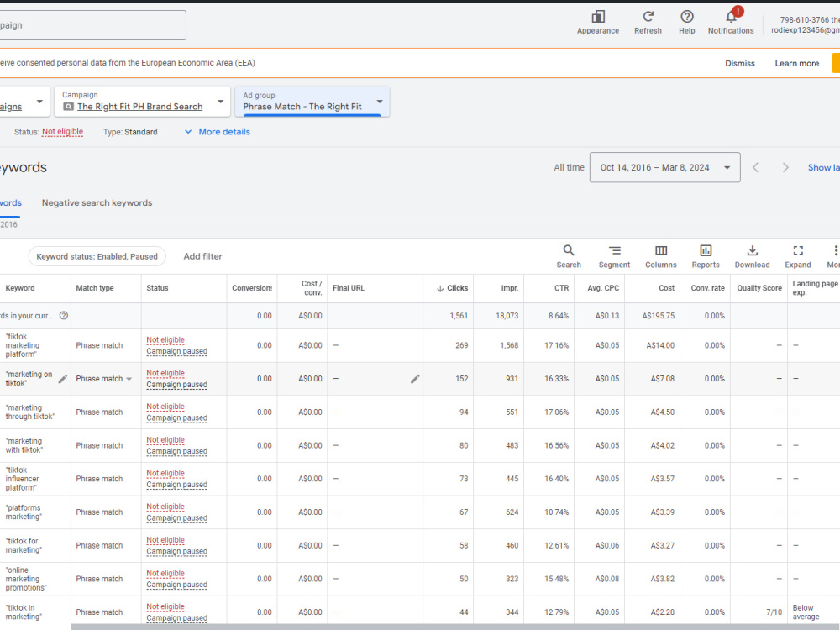The image size is (840, 630).
Task: Click in the top search field
Action: coord(93,25)
